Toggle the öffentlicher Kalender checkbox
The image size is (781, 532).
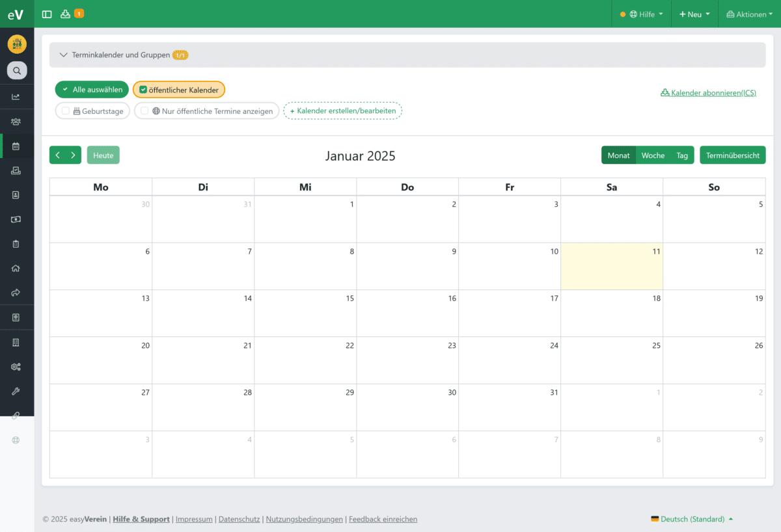tap(143, 90)
